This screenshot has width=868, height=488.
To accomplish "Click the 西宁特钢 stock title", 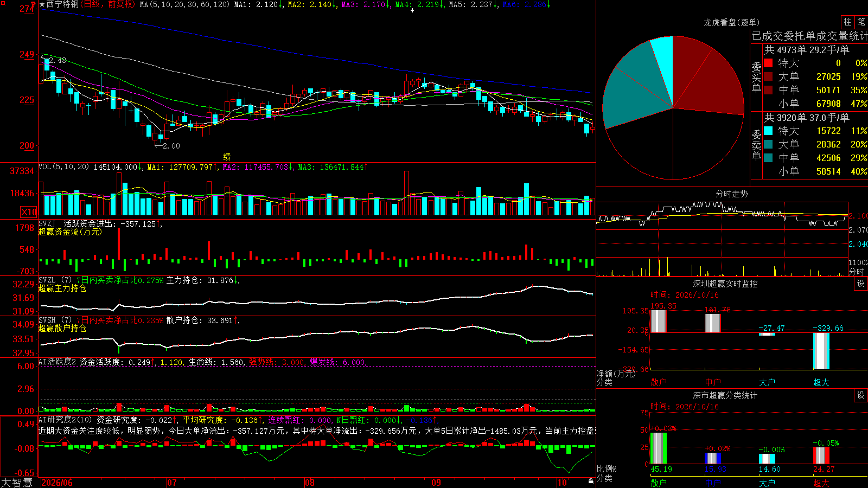I will pyautogui.click(x=62, y=4).
